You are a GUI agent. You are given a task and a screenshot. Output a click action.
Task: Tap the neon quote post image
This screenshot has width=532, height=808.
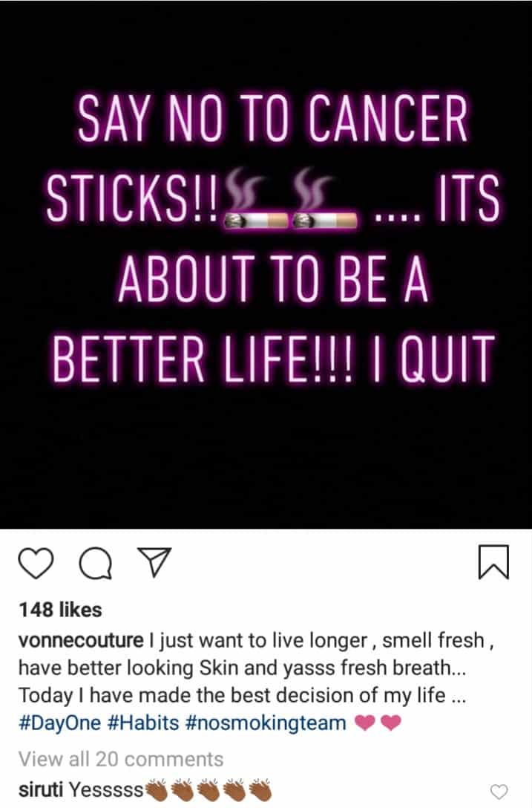pos(266,264)
